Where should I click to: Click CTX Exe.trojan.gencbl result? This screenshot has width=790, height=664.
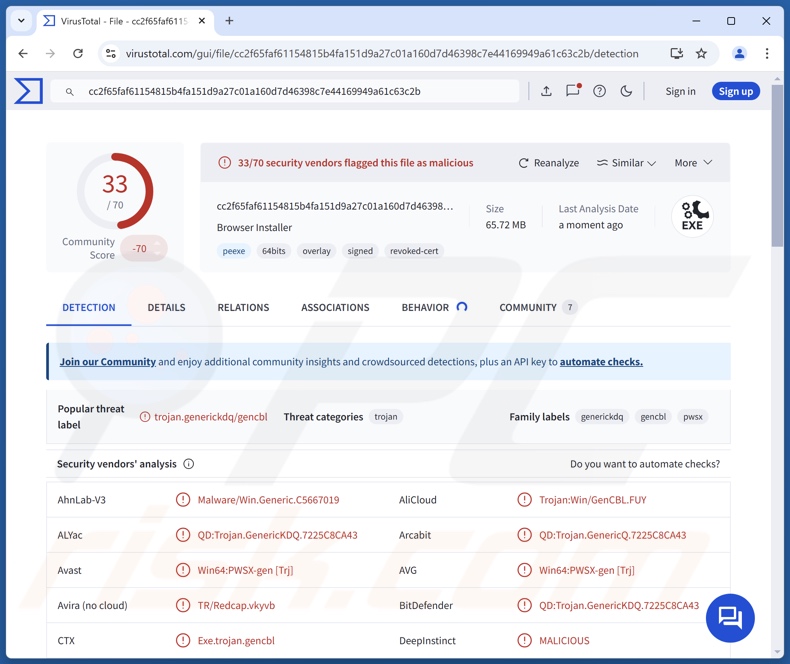236,641
